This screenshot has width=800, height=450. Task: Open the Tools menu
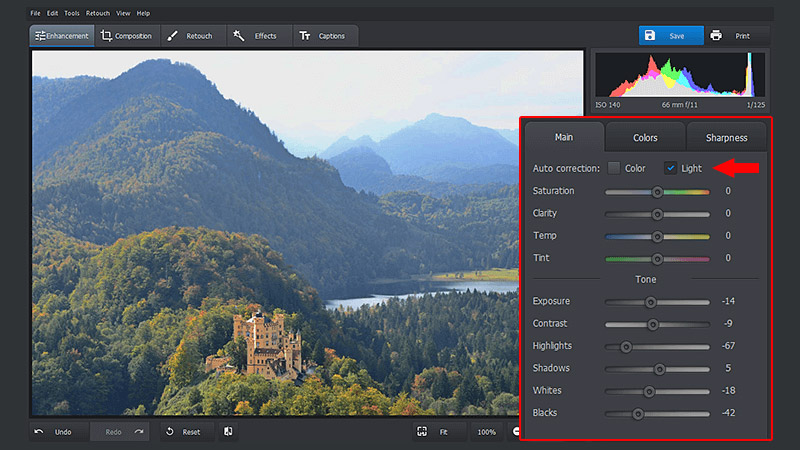click(72, 13)
